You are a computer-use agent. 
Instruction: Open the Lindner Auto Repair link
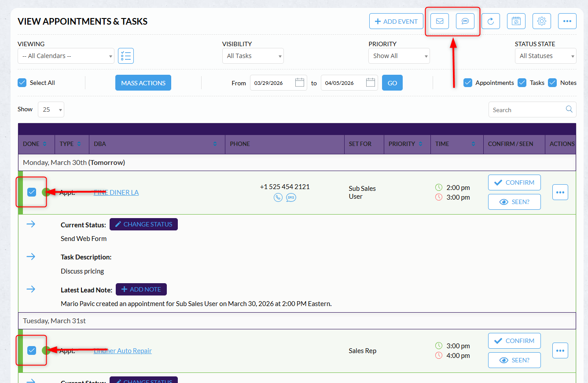(x=123, y=351)
